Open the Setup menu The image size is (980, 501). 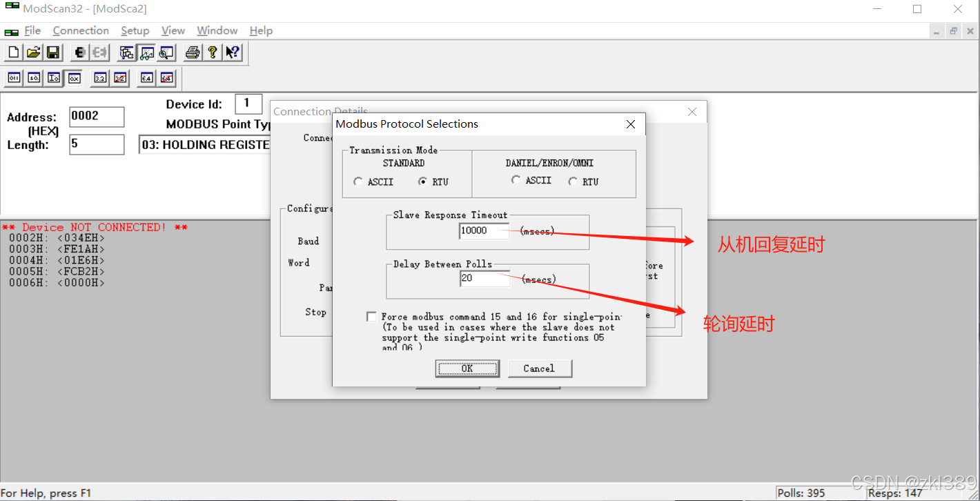[x=135, y=30]
